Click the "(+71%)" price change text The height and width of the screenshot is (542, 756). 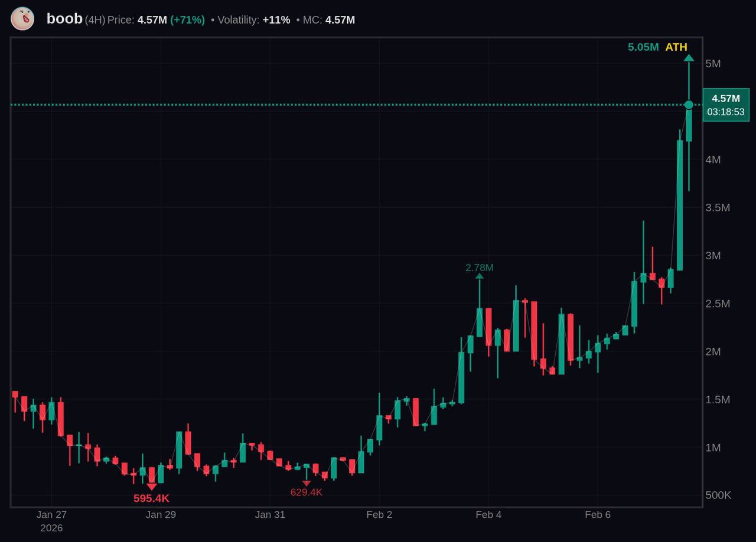(187, 20)
